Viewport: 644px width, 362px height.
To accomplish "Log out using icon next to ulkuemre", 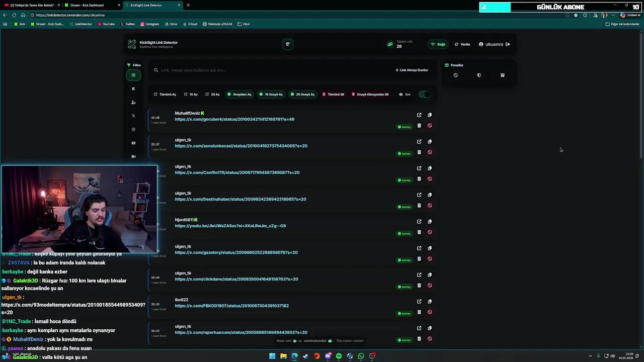I will tap(508, 44).
